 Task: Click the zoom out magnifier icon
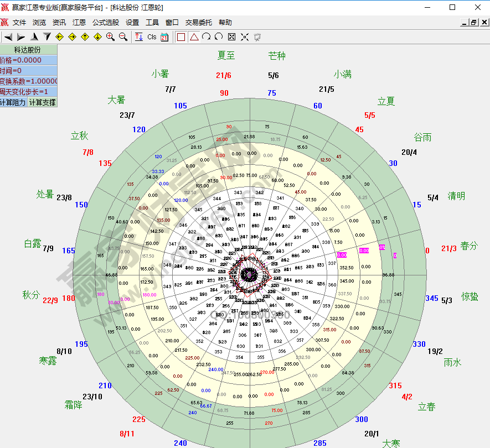pos(123,37)
